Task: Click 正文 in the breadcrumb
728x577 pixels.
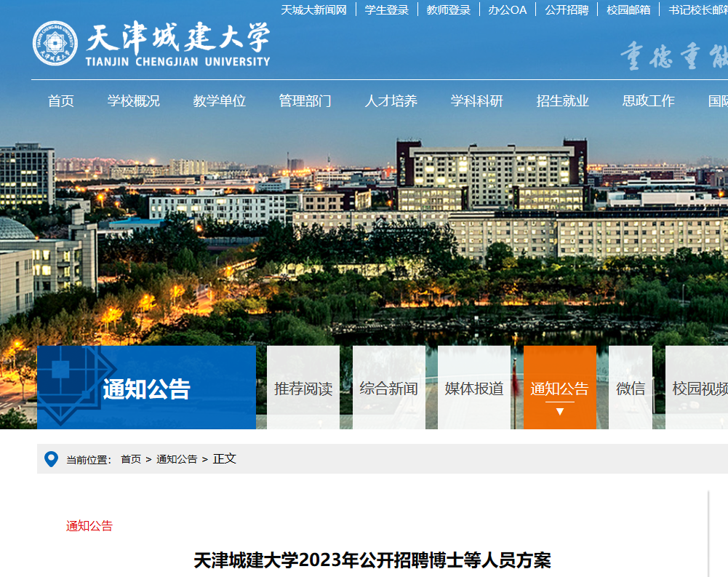Action: click(225, 459)
